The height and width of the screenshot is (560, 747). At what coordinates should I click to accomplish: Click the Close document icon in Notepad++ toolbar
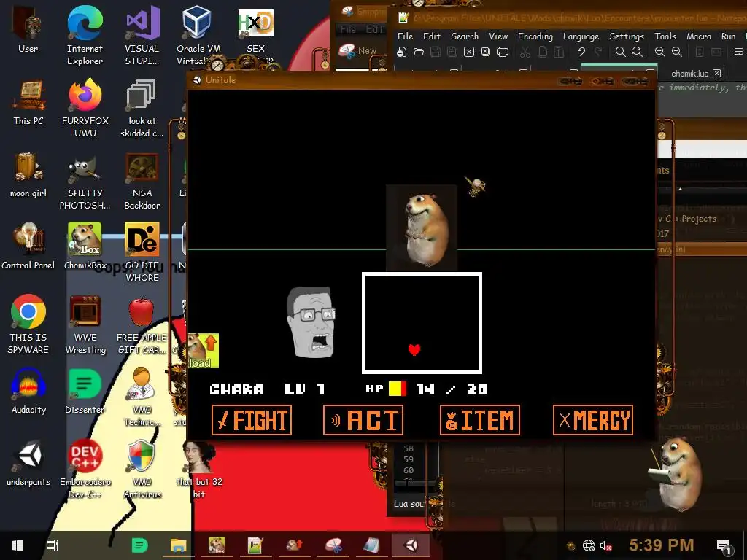pos(469,52)
